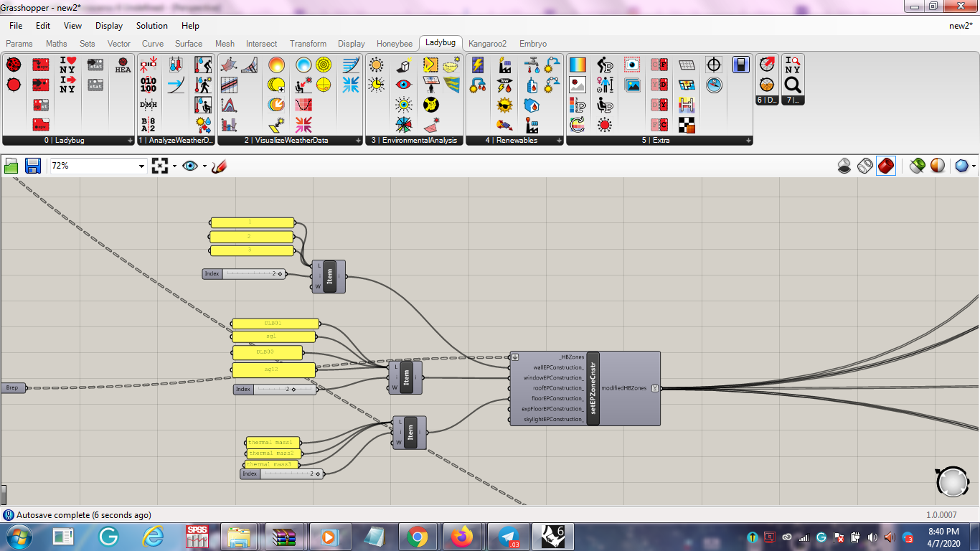
Task: Select the thermal mass1 yellow panel
Action: [273, 443]
